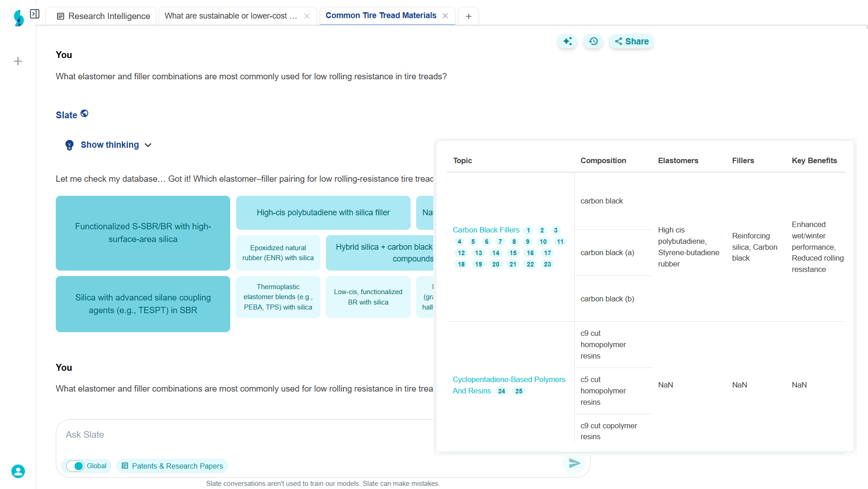The width and height of the screenshot is (868, 489).
Task: Click the globe icon beside Slate
Action: click(x=84, y=113)
